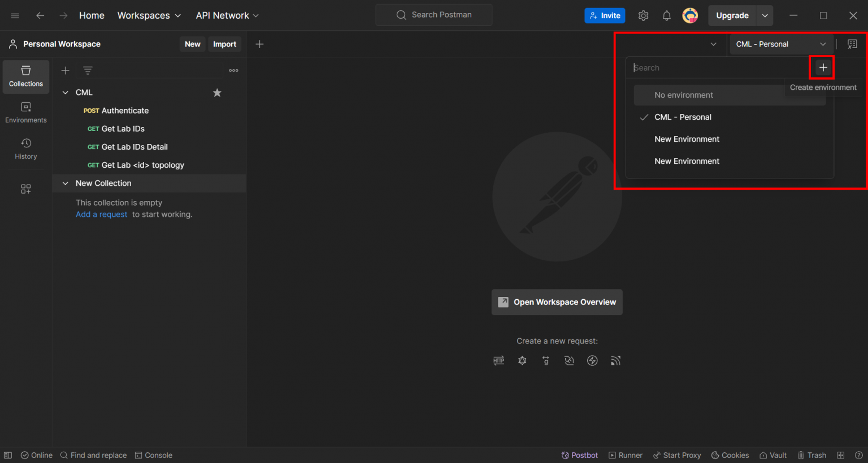Open the Runner
The width and height of the screenshot is (868, 463).
tap(626, 455)
